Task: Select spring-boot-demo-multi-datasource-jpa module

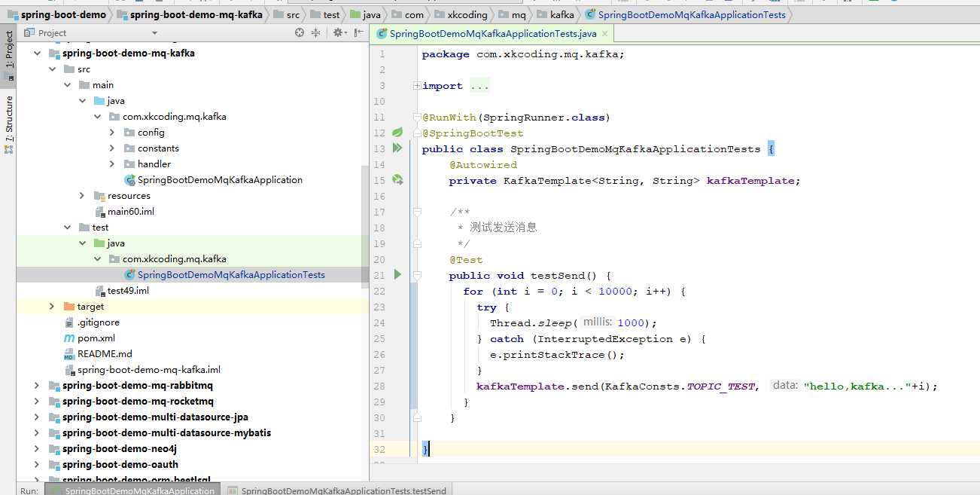Action: [155, 417]
